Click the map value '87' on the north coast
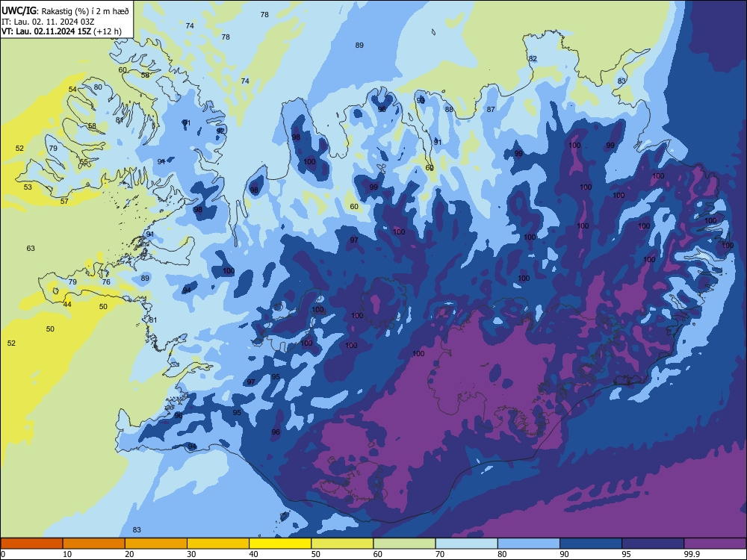The height and width of the screenshot is (560, 747). (491, 110)
